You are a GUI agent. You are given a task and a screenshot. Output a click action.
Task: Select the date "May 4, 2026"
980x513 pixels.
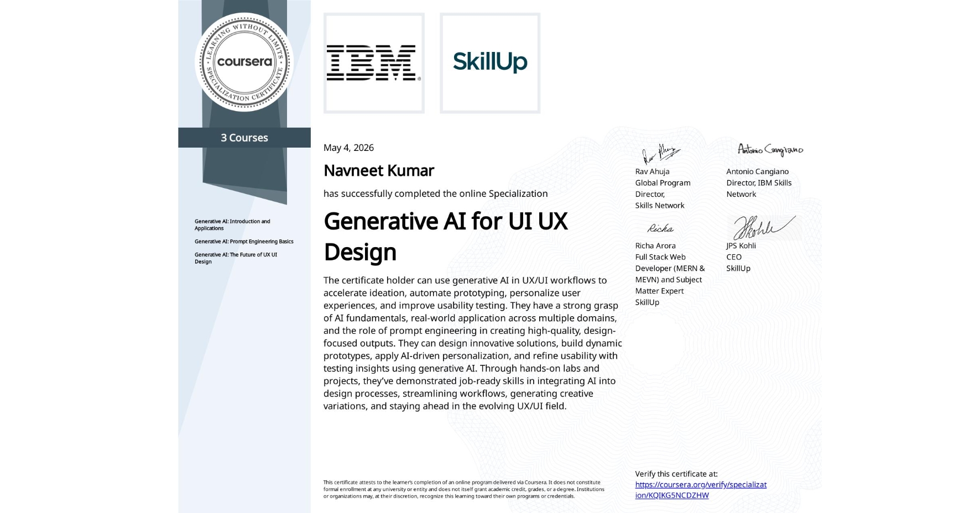point(348,148)
